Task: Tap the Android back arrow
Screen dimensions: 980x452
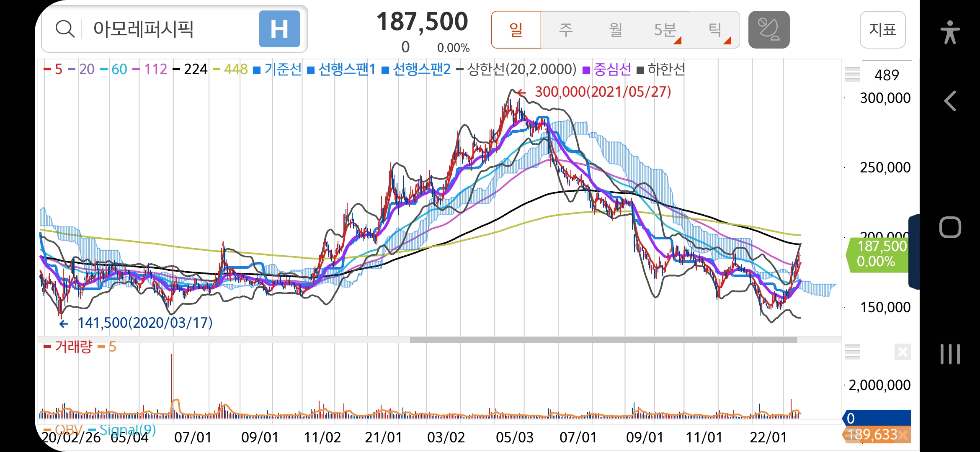Action: click(x=950, y=101)
